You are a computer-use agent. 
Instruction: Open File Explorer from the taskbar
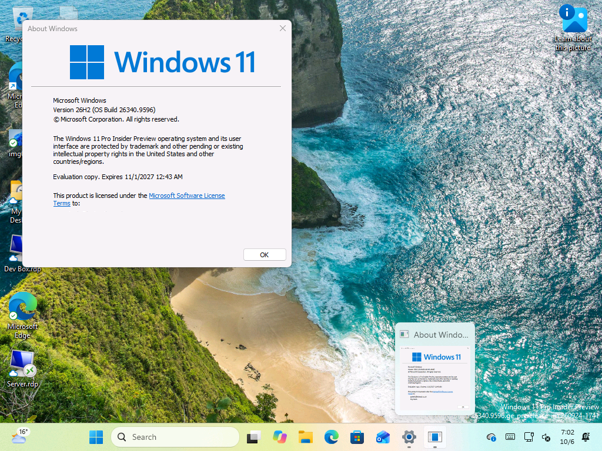306,437
